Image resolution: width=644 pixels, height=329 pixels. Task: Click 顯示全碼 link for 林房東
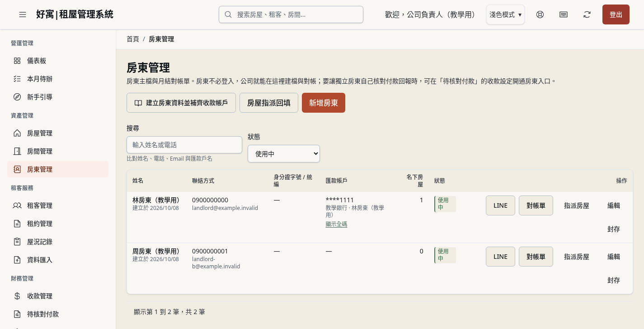(x=336, y=224)
